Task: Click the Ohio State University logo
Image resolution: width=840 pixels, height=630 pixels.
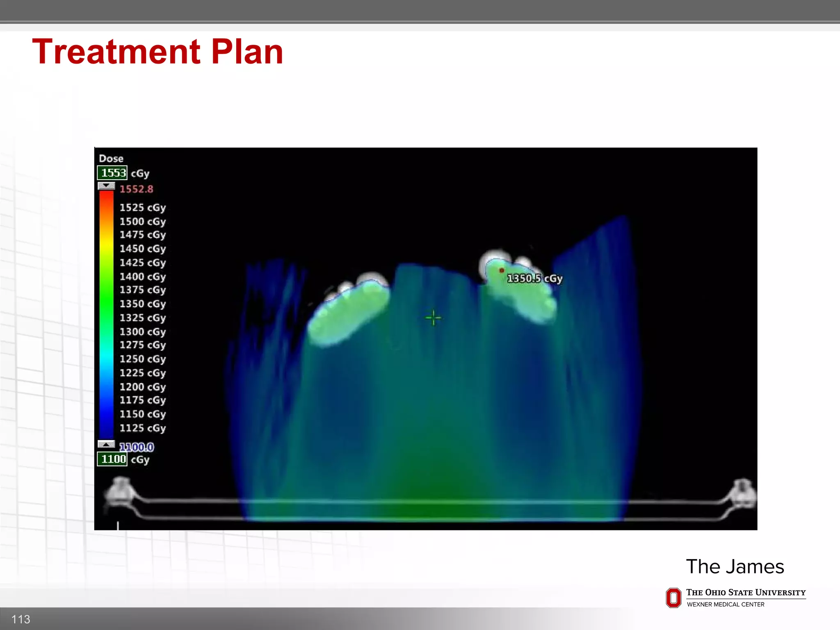Action: point(673,598)
